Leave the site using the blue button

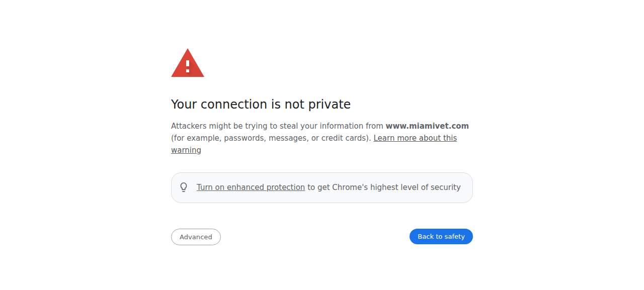(441, 236)
